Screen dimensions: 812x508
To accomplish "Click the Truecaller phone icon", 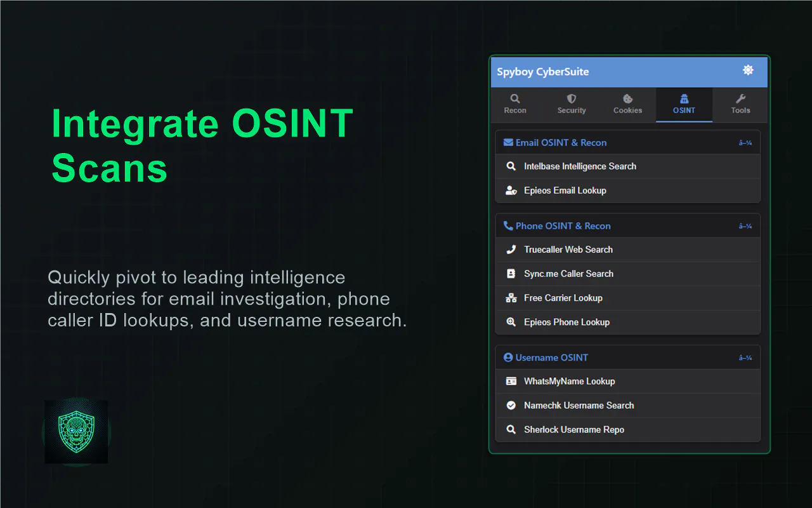I will pyautogui.click(x=511, y=250).
